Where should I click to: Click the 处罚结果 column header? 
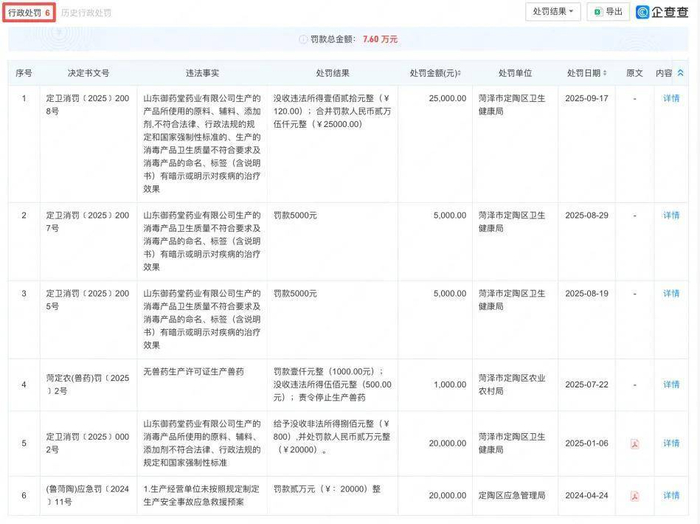[333, 73]
